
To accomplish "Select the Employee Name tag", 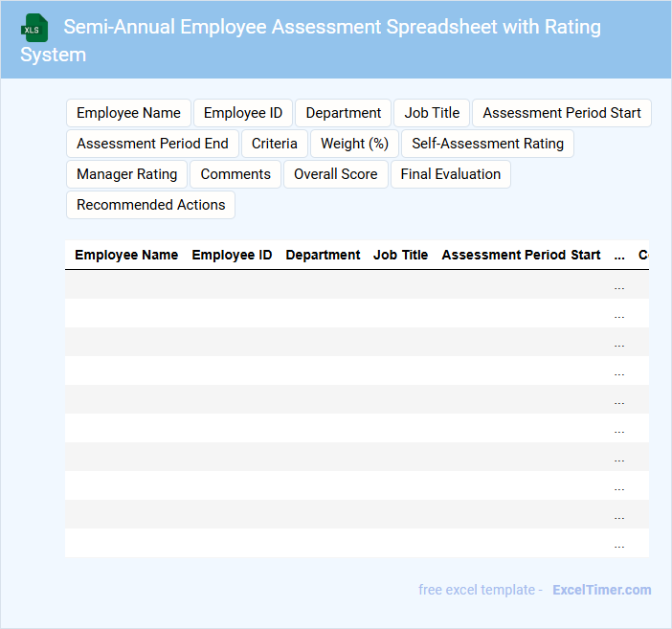I will [128, 113].
